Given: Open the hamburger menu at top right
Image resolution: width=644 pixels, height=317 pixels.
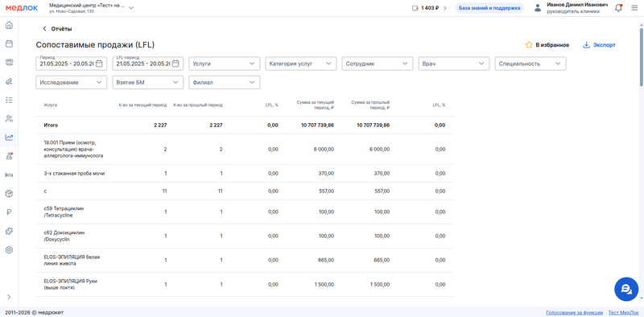Looking at the screenshot, I should click(634, 8).
